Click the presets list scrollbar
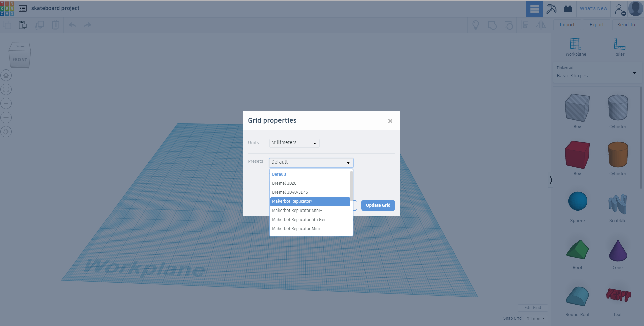 coord(351,186)
